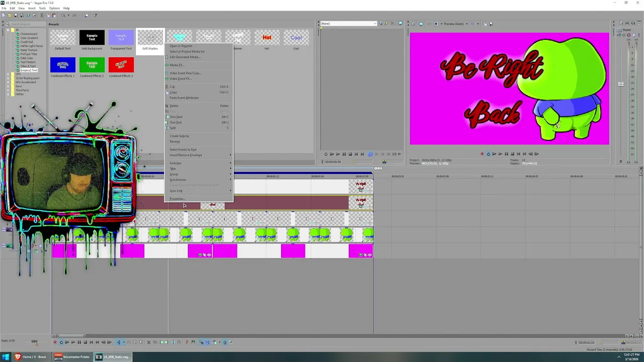Click Record button in timeline transport bar
The image size is (644, 362).
point(55,342)
